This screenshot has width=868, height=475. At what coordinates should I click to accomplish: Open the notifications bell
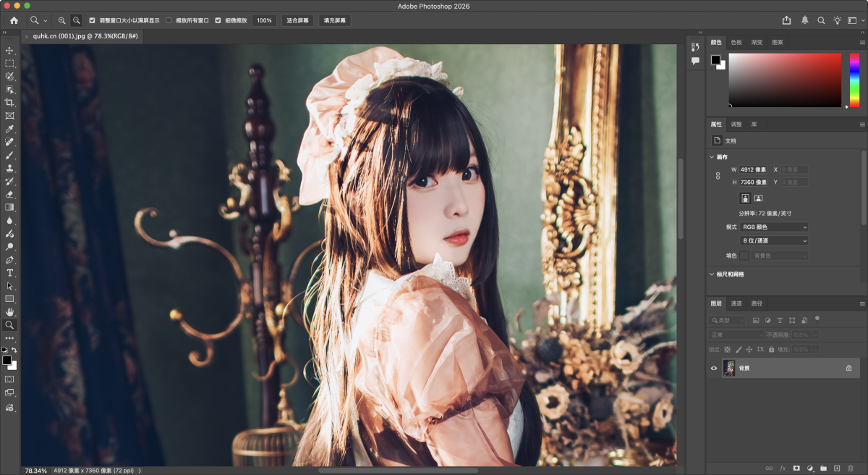tap(805, 20)
